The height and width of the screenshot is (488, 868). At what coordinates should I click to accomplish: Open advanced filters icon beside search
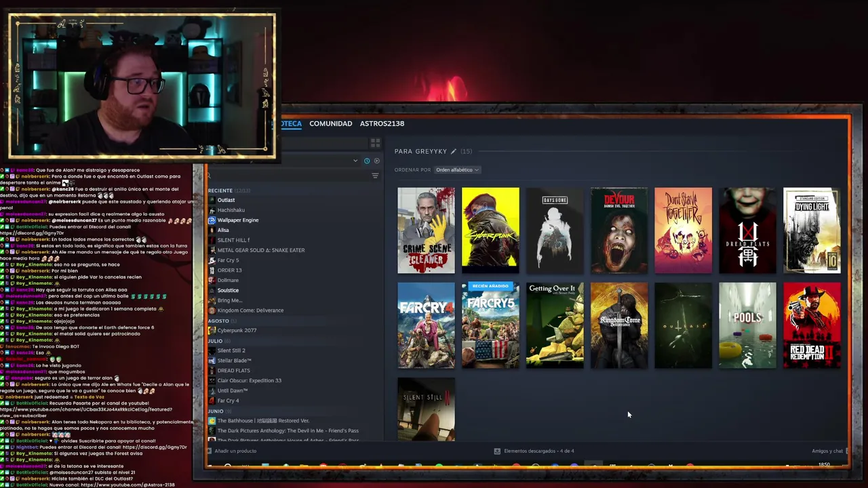point(375,176)
